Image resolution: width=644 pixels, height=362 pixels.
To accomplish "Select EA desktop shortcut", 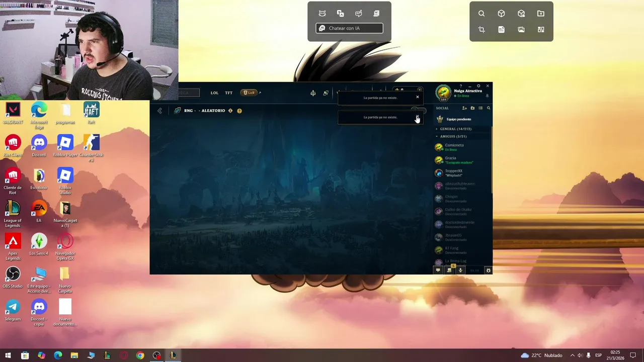I will (39, 212).
